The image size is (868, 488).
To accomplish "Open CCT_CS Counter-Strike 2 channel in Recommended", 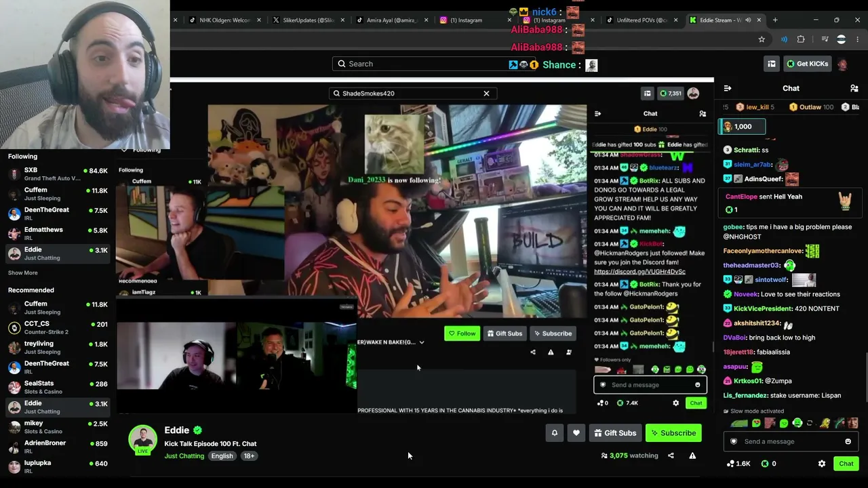I will pyautogui.click(x=58, y=327).
